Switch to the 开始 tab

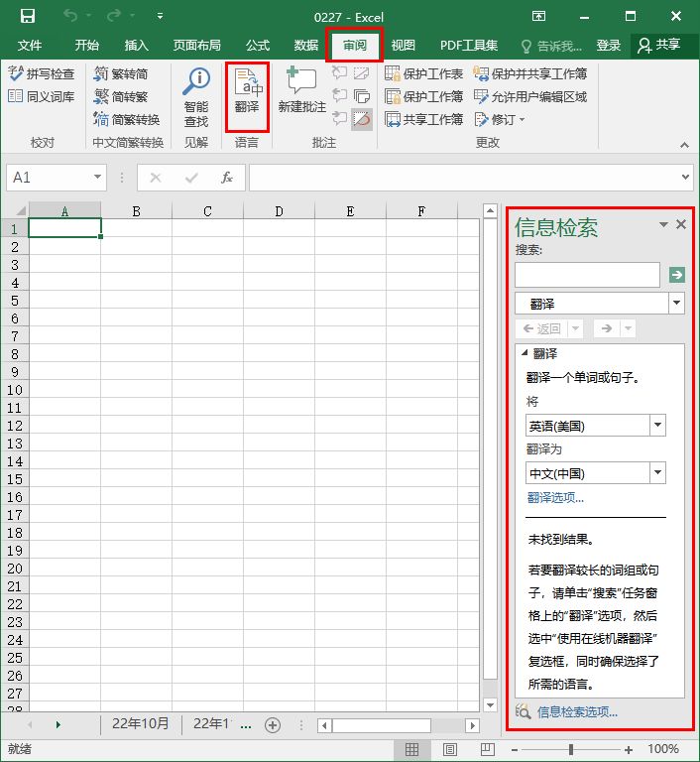tap(86, 46)
